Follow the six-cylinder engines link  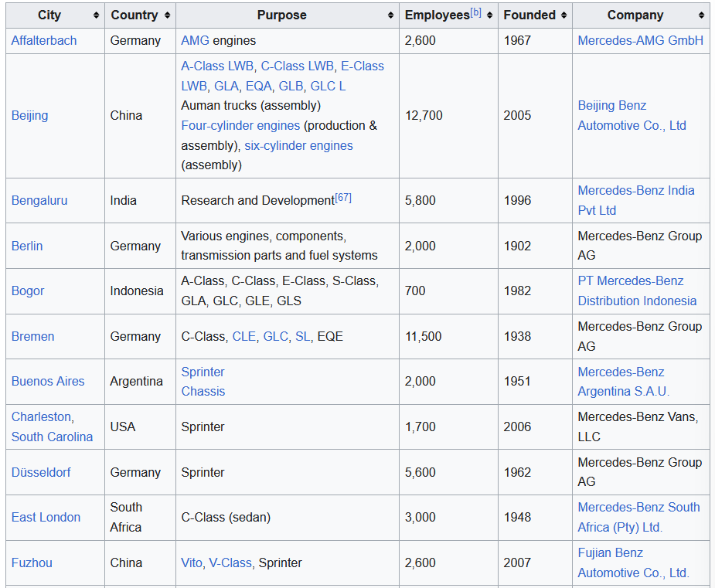pyautogui.click(x=298, y=145)
